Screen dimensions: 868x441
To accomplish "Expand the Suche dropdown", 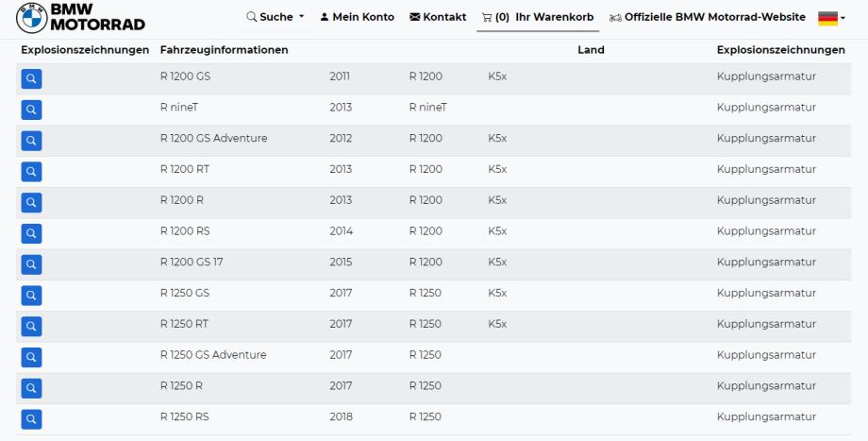I will (275, 17).
